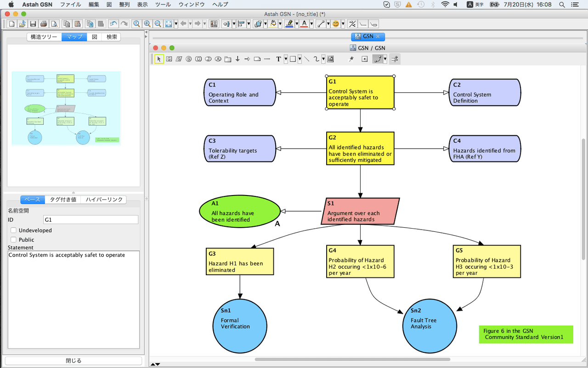Expand the Text tool dropdown arrow
Screen dimensions: 588x368
pyautogui.click(x=286, y=59)
